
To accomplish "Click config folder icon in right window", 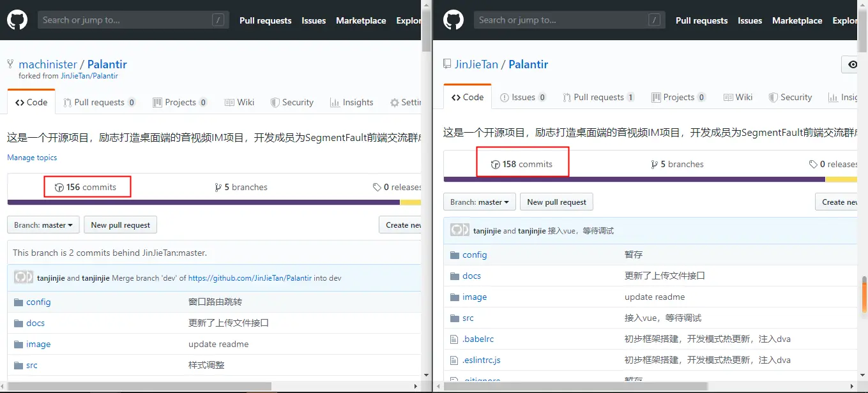I will pyautogui.click(x=454, y=255).
